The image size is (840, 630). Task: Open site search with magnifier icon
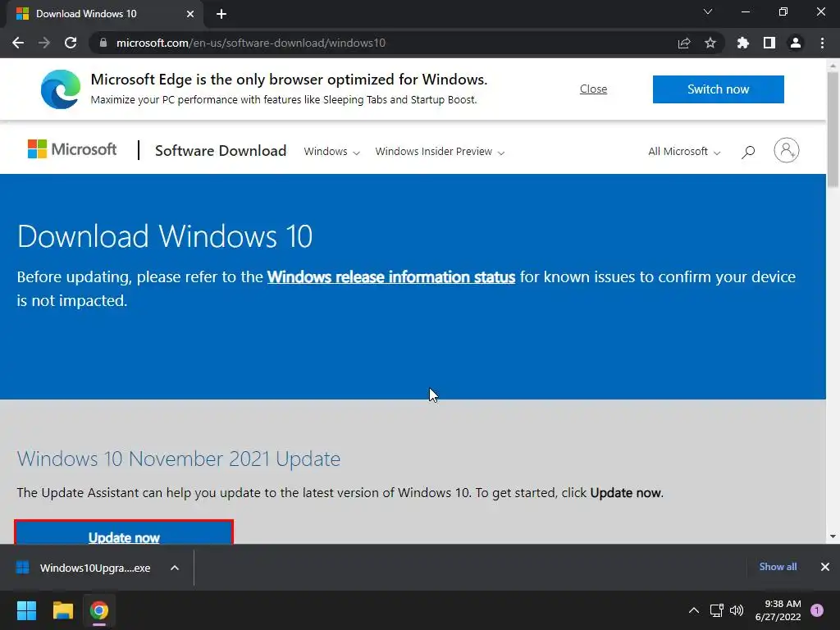pos(748,152)
